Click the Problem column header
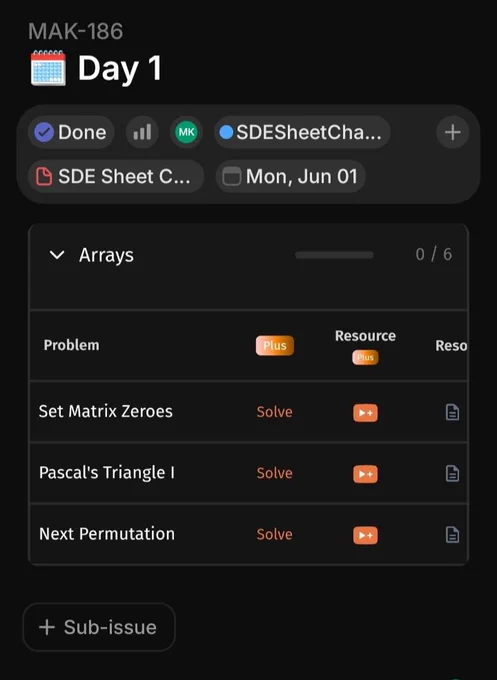The width and height of the screenshot is (497, 680). [72, 345]
